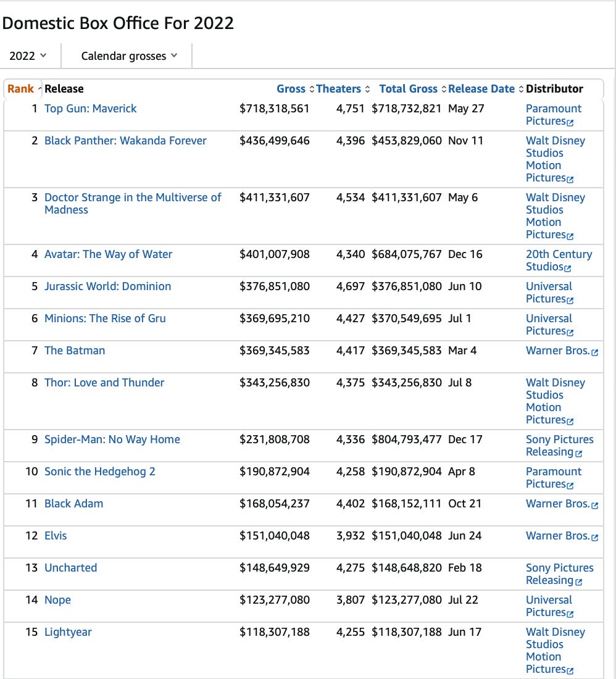
Task: Open Sonic the Hedgehog 2 link
Action: [x=100, y=471]
